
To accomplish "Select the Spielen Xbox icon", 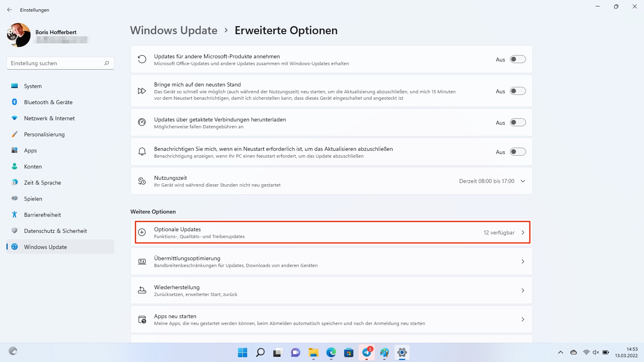I will click(14, 198).
